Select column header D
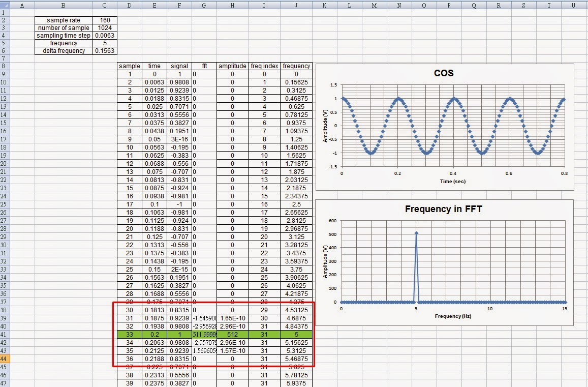588x387 pixels. pos(129,5)
